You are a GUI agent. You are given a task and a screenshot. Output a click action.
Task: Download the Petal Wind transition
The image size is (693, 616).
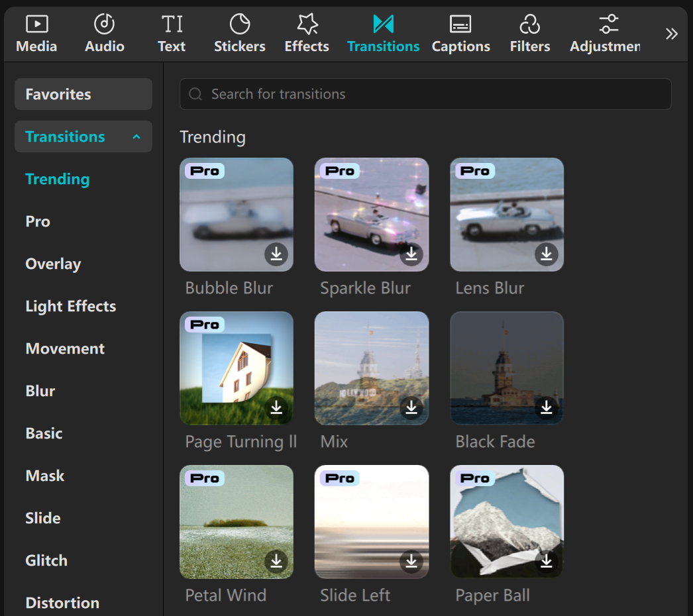pyautogui.click(x=276, y=561)
